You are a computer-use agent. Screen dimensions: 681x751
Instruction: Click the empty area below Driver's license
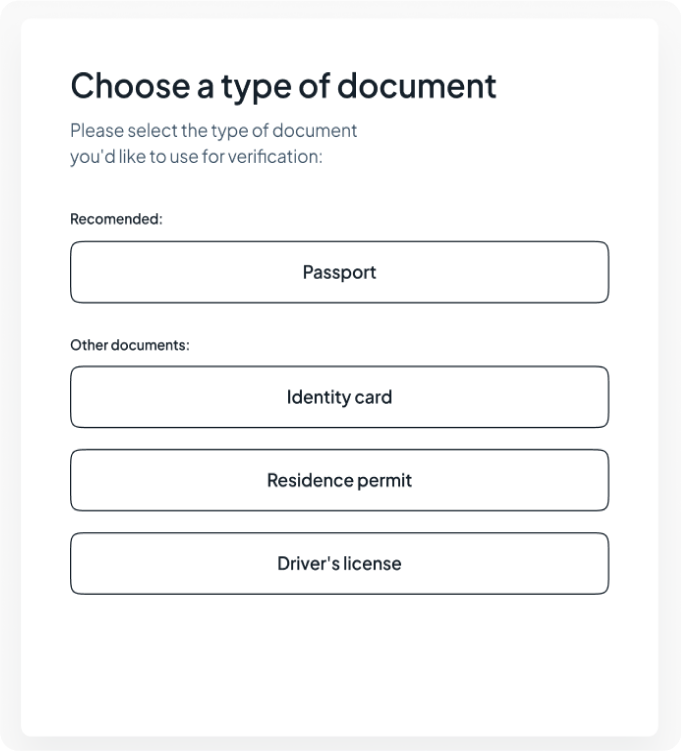point(340,666)
